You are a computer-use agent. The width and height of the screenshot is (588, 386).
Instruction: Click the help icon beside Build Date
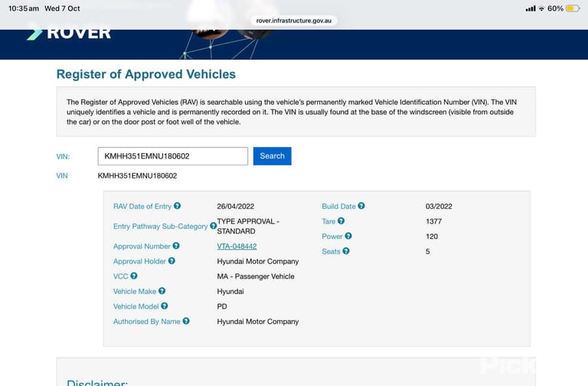(x=361, y=206)
